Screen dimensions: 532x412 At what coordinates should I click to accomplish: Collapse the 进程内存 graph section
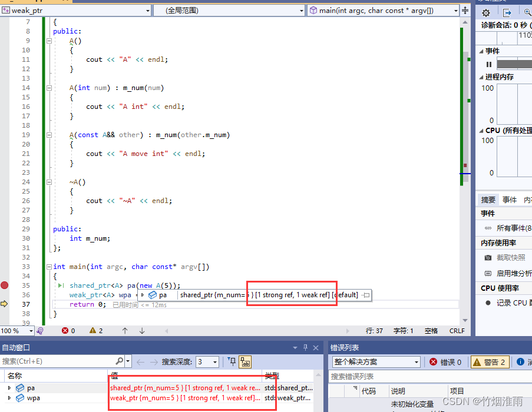tap(481, 77)
